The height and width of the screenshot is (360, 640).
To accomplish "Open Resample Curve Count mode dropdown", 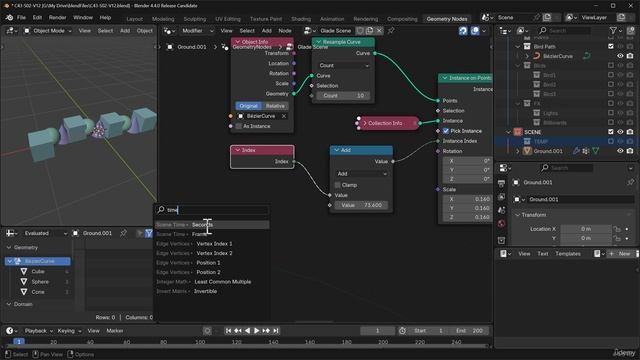I will click(x=343, y=65).
